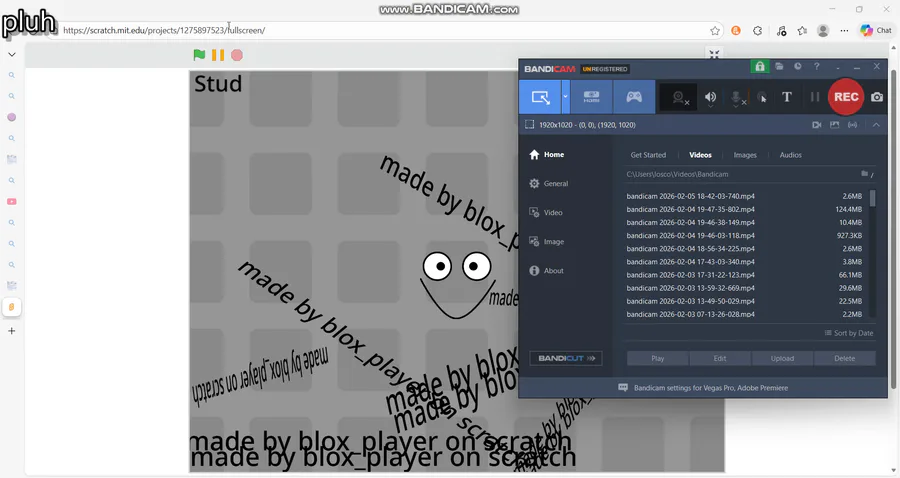The image size is (900, 478).
Task: Open Bandicam help question mark
Action: [817, 67]
